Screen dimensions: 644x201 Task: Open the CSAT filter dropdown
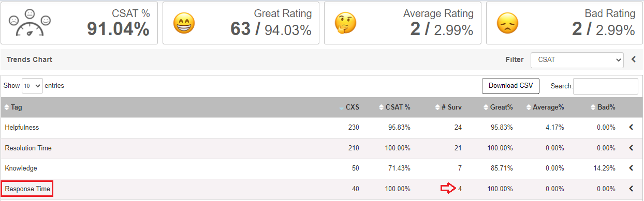pyautogui.click(x=577, y=60)
